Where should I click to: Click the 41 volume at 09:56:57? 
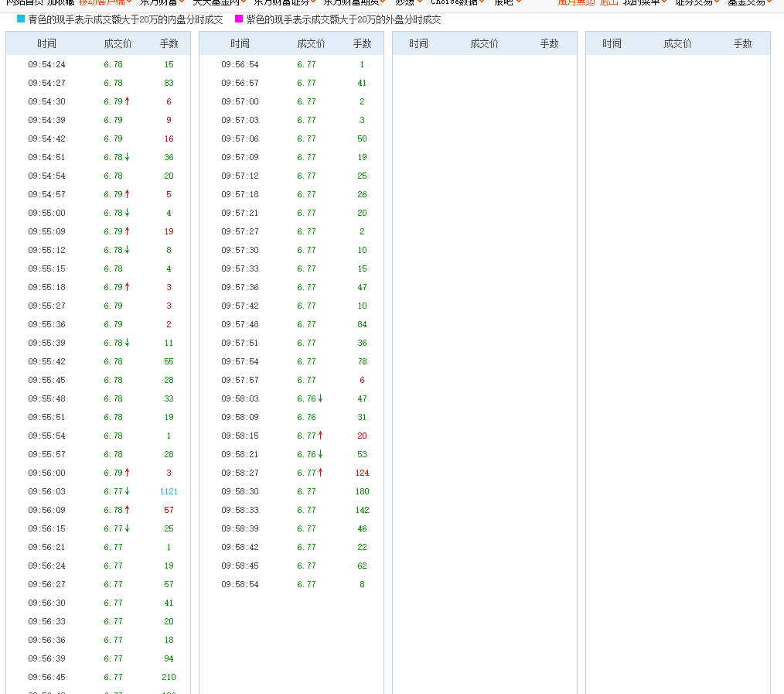click(x=362, y=83)
